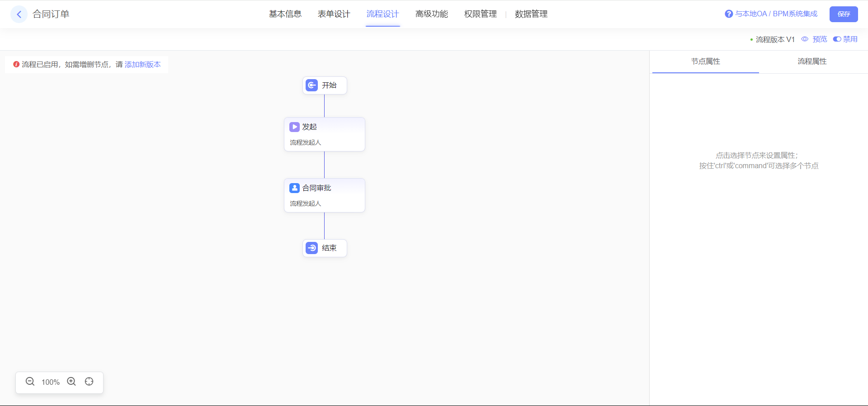Screen dimensions: 868x406
Task: Click the back arrow next to 合同订单
Action: (19, 14)
